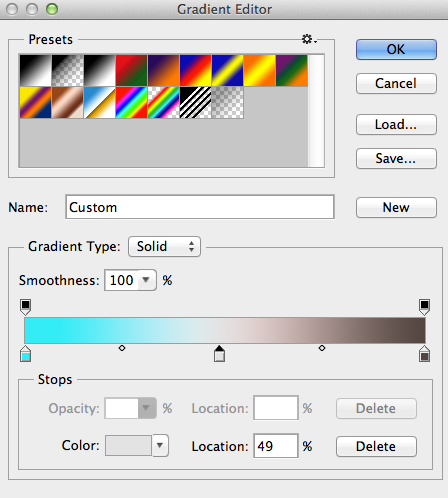
Task: Select the cyan color stop
Action: pos(26,354)
